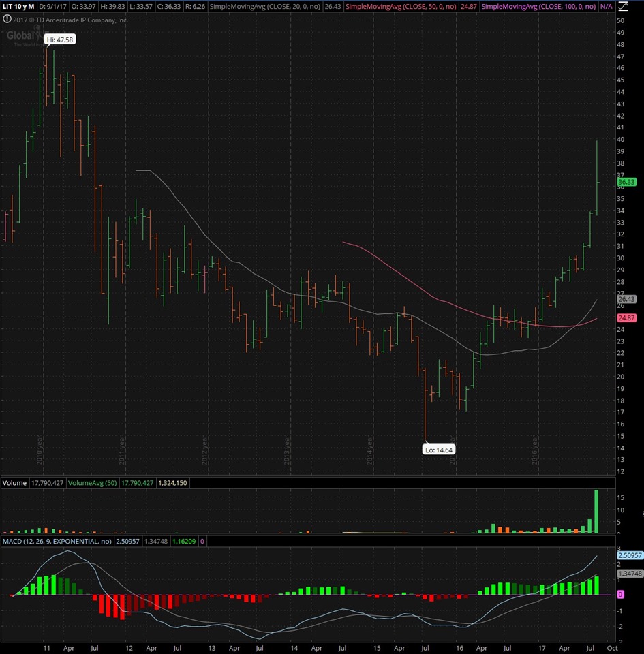
Task: Click the 24.87 value in the top header
Action: (x=468, y=6)
